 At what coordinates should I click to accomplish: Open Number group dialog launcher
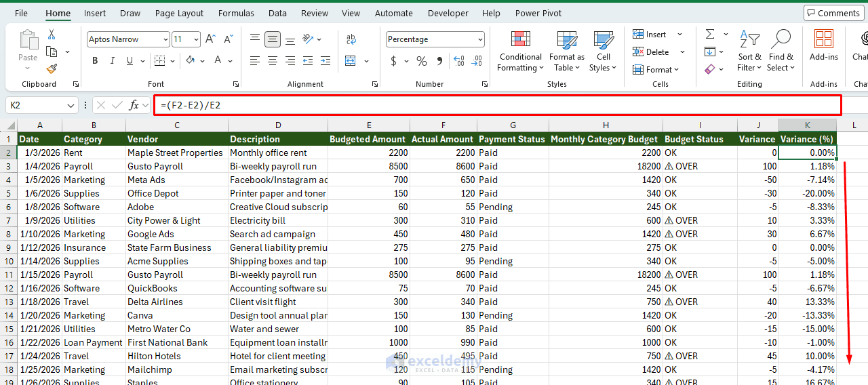pyautogui.click(x=485, y=84)
